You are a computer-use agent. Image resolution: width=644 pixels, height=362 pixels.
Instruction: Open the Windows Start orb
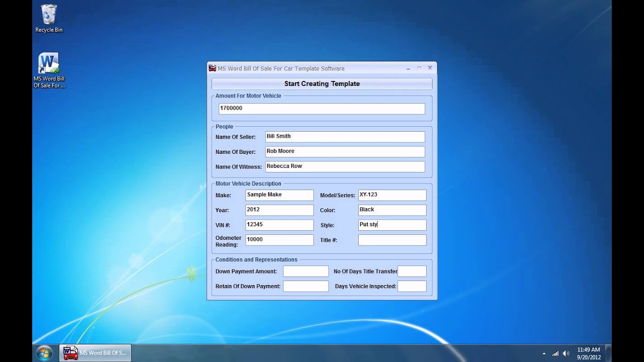pos(44,353)
